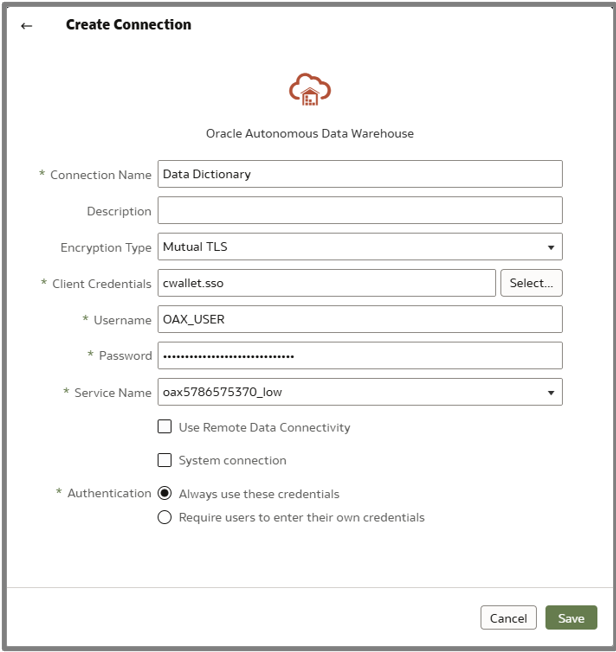Click the Authentication label
Image resolution: width=616 pixels, height=652 pixels.
[109, 493]
